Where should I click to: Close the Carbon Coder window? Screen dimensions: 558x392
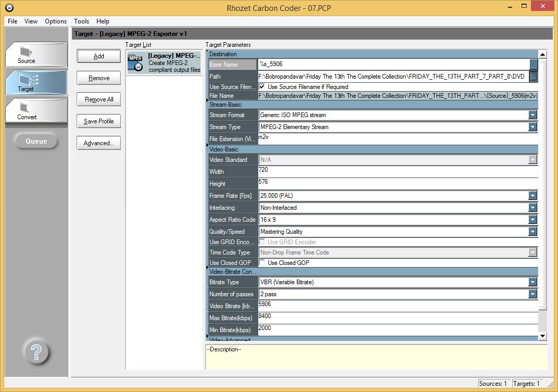click(543, 6)
